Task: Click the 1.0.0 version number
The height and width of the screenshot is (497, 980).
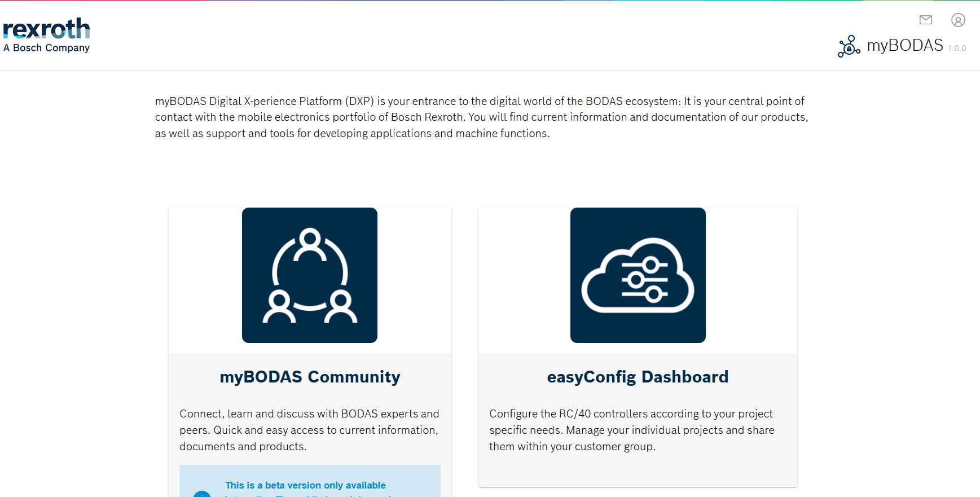Action: tap(957, 48)
